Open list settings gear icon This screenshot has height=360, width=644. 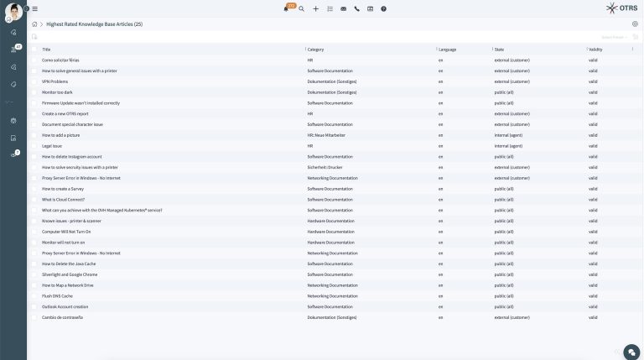pyautogui.click(x=635, y=24)
